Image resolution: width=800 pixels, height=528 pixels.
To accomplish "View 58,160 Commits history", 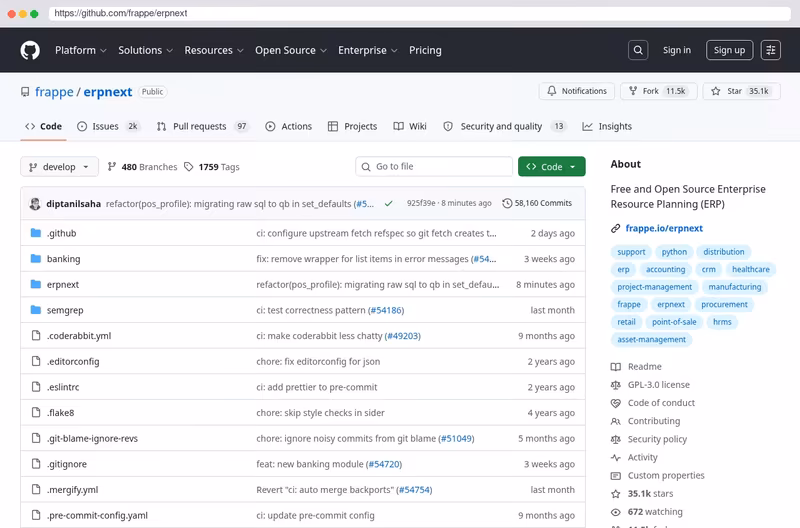I will [x=537, y=203].
